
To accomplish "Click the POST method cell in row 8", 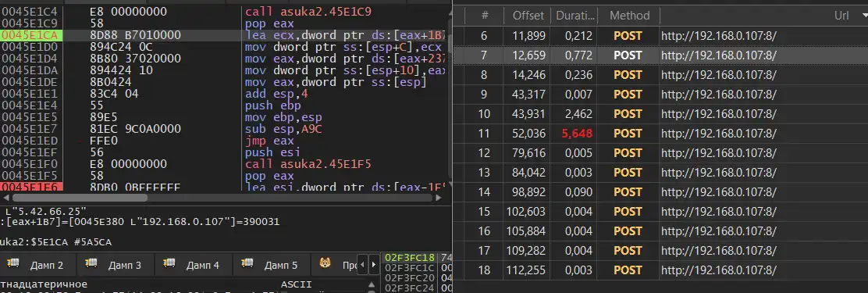I will 628,75.
